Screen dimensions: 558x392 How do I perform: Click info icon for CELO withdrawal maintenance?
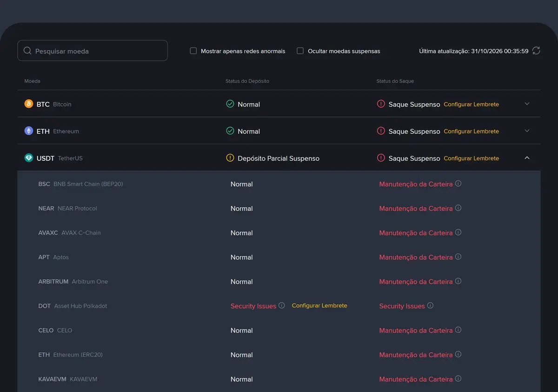tap(458, 330)
